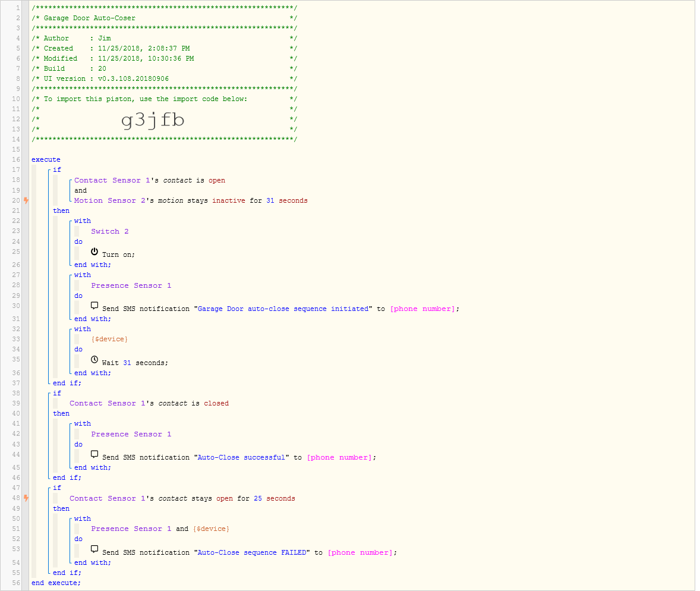The height and width of the screenshot is (591, 700).
Task: Click the lightning bolt icon at line 48
Action: coord(26,498)
